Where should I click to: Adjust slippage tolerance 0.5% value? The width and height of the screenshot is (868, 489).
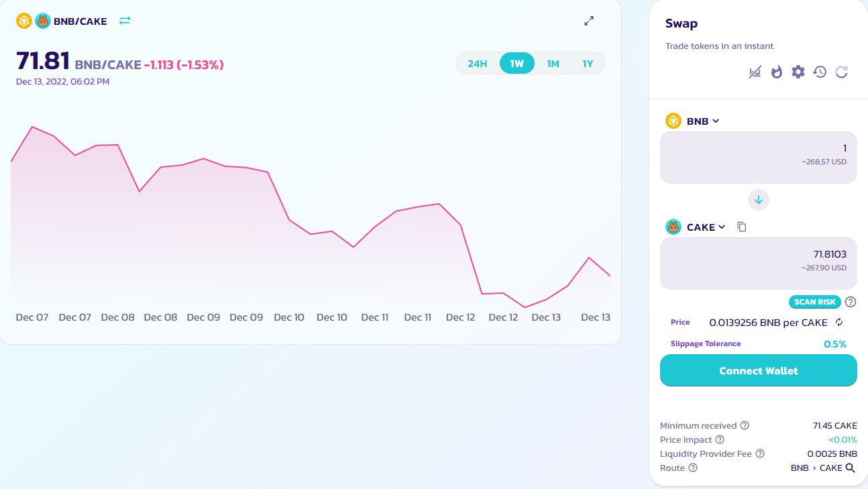coord(835,344)
